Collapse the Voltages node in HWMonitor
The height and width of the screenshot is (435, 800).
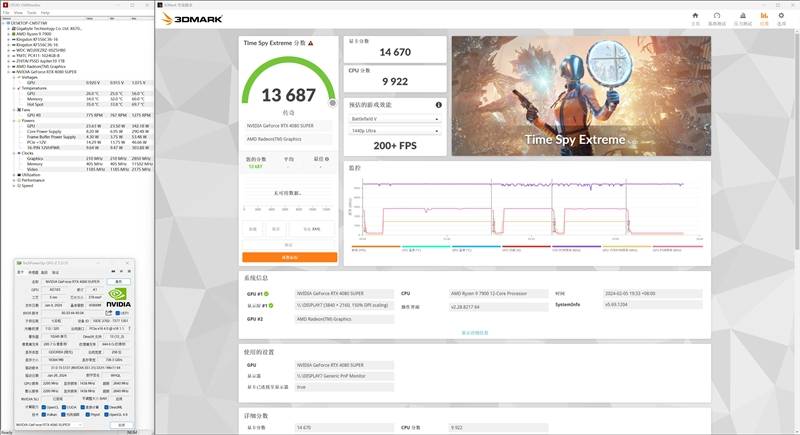tap(14, 77)
